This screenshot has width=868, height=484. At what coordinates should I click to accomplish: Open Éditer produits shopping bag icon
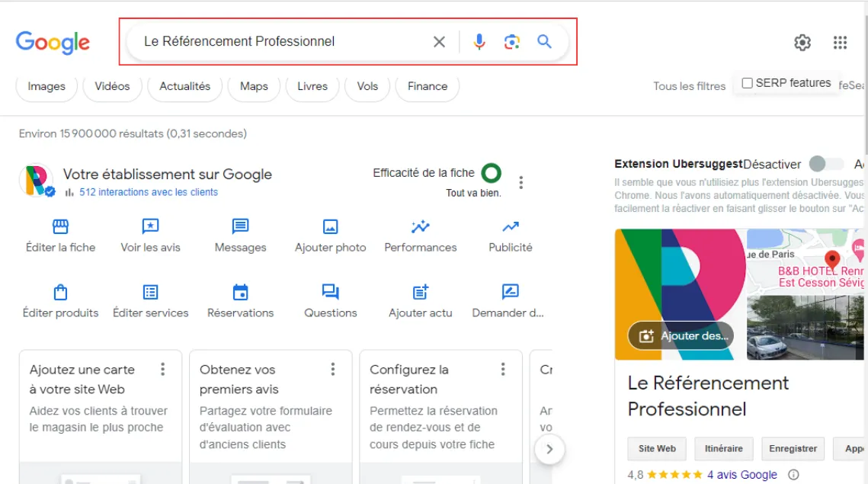(x=60, y=292)
